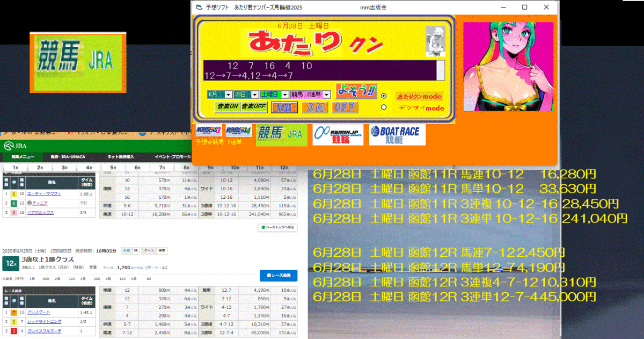Select あたりクンmode radio button
The image size is (644, 339).
point(384,96)
